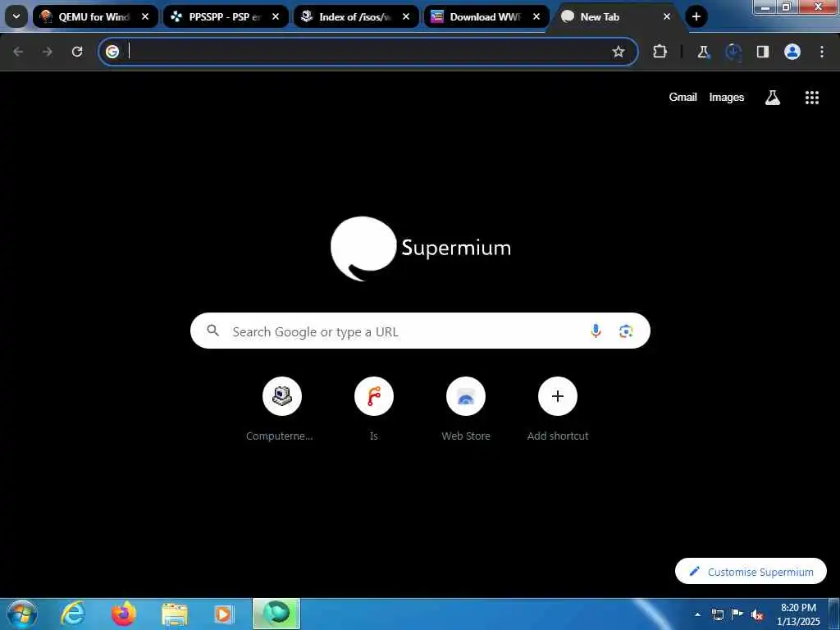Close the Index of /isos tab
This screenshot has width=840, height=630.
(406, 16)
